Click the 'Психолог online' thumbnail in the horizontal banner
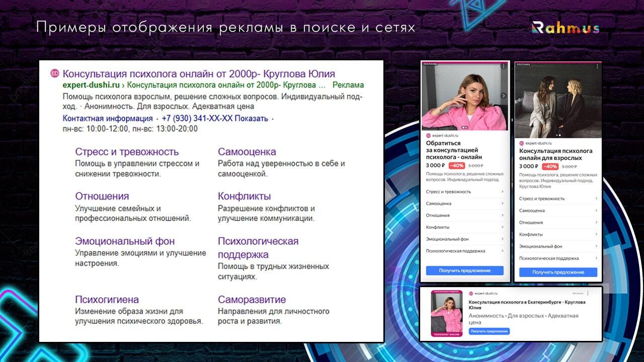644x362 pixels. (x=446, y=313)
